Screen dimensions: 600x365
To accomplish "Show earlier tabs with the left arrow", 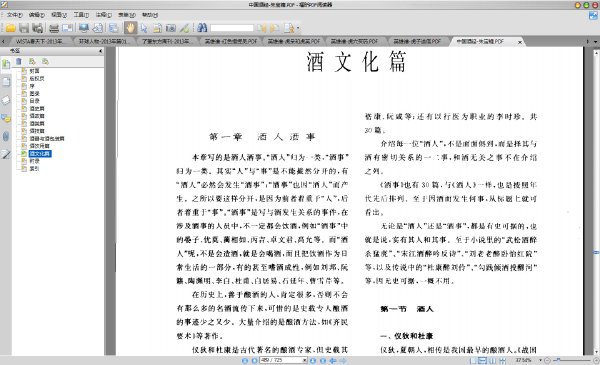I will coord(3,41).
